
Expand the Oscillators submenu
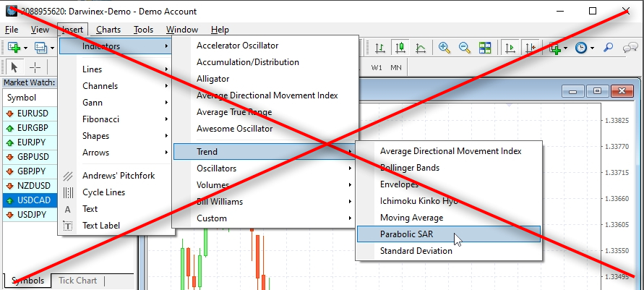tap(265, 169)
